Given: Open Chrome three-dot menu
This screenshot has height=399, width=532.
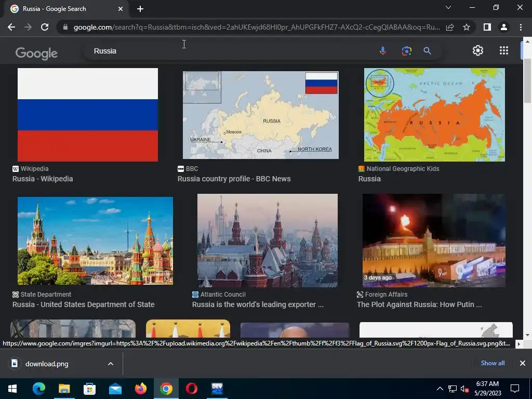Looking at the screenshot, I should [x=521, y=27].
